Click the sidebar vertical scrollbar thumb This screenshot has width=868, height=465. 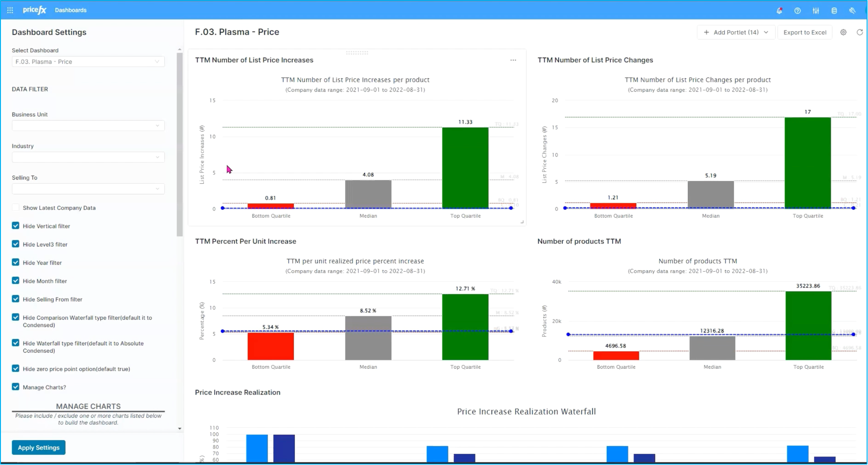180,145
